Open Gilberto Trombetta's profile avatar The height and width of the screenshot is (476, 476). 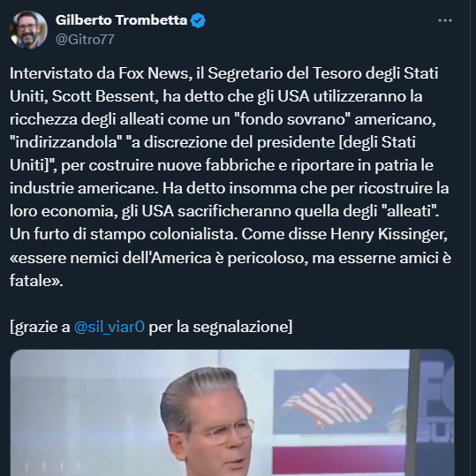point(28,30)
